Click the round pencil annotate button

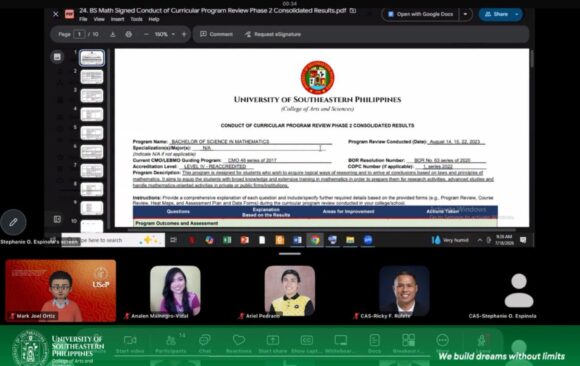pos(13,222)
